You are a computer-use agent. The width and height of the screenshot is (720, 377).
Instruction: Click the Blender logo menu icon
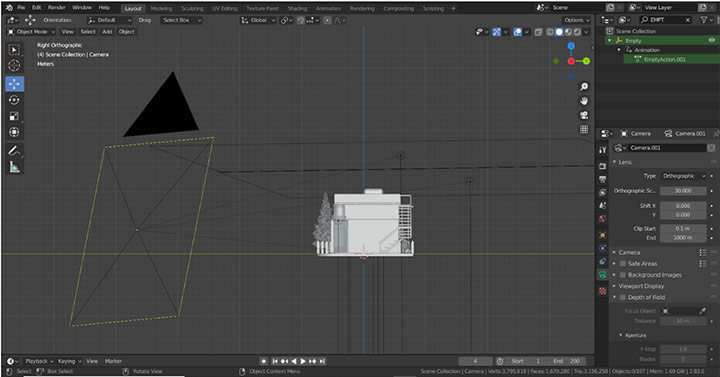[x=9, y=8]
